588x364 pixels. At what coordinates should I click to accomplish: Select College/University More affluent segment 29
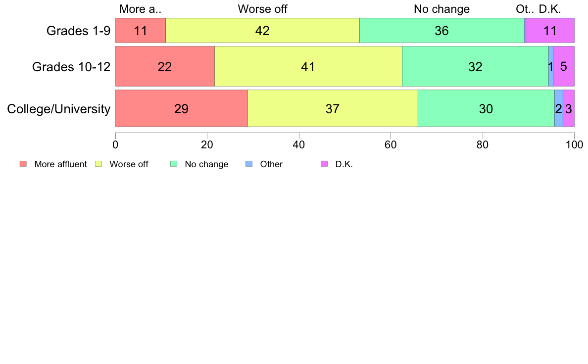182,108
